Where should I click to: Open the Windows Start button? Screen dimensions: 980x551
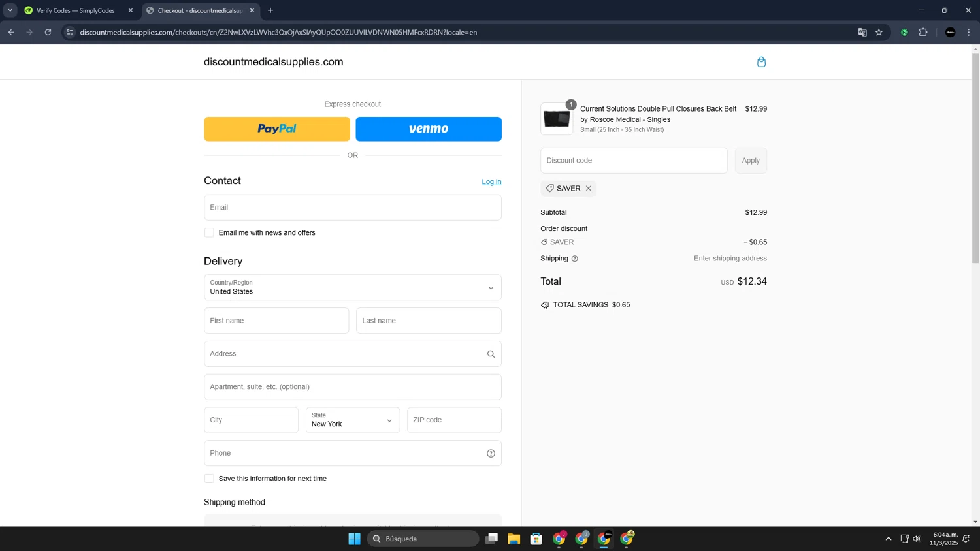[354, 539]
